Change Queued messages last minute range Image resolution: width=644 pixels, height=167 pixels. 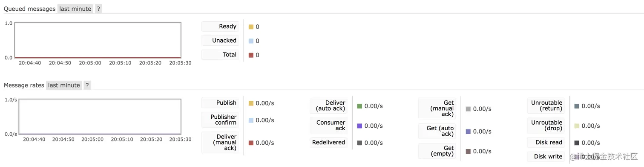point(75,9)
